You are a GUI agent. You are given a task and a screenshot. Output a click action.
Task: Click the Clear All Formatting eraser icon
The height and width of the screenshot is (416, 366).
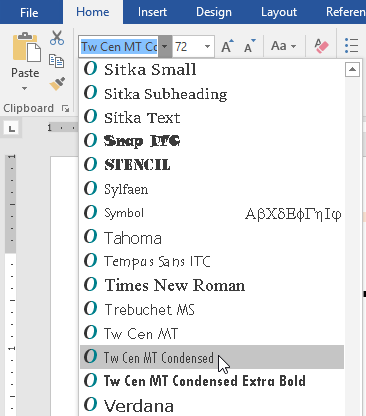click(x=321, y=46)
